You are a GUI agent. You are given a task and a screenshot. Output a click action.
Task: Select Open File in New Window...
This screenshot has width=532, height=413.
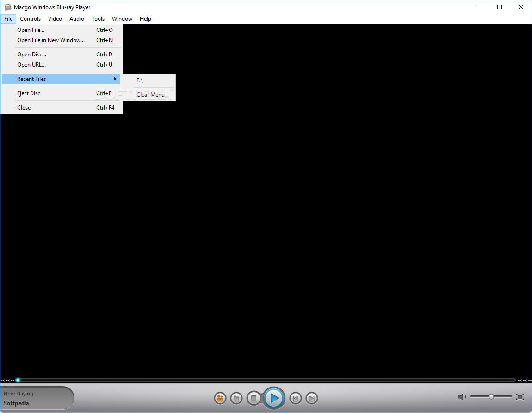click(62, 40)
